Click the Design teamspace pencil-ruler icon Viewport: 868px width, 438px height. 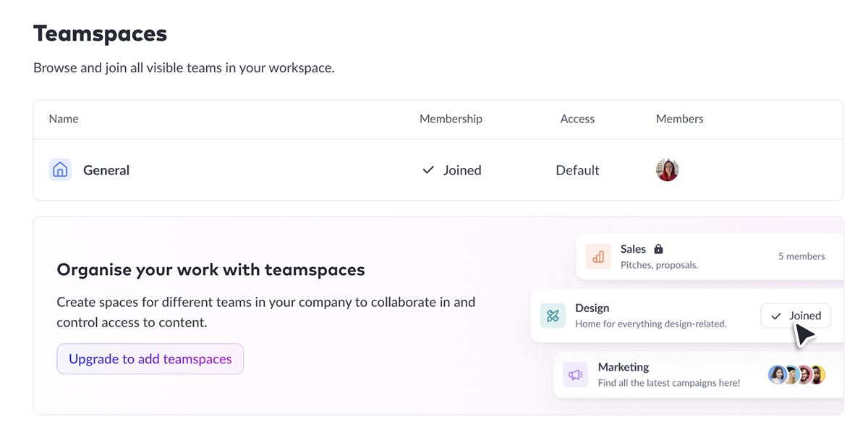click(553, 316)
